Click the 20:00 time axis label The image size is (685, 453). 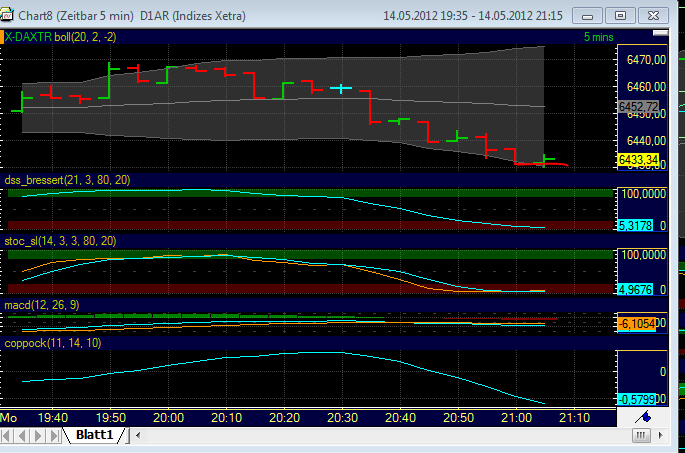click(x=169, y=418)
